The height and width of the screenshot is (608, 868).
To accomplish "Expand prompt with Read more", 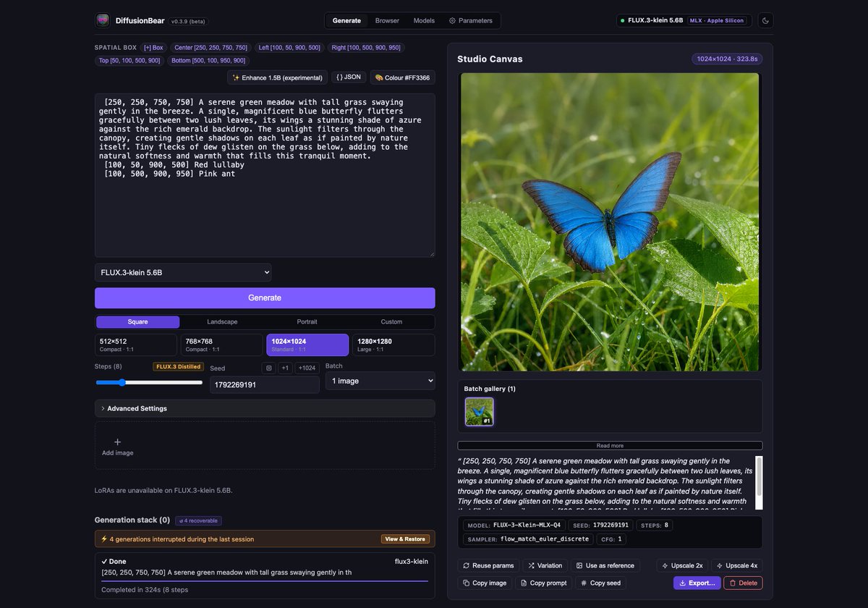I will tap(610, 446).
